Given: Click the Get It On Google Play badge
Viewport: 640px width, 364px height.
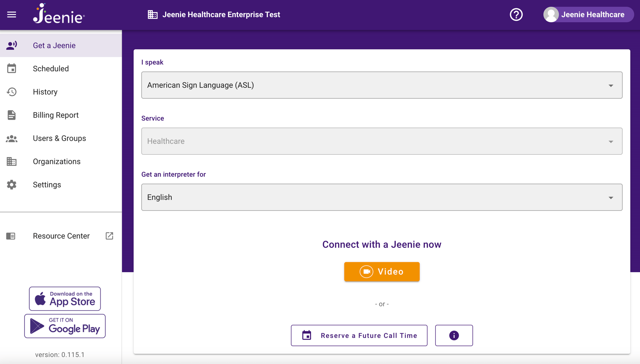Looking at the screenshot, I should 65,326.
